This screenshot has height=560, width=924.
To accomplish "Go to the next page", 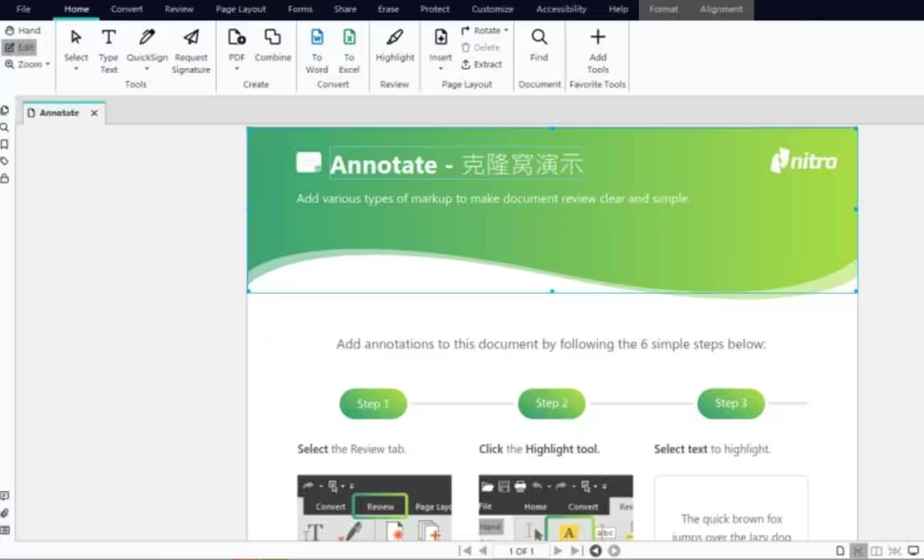I will (558, 550).
